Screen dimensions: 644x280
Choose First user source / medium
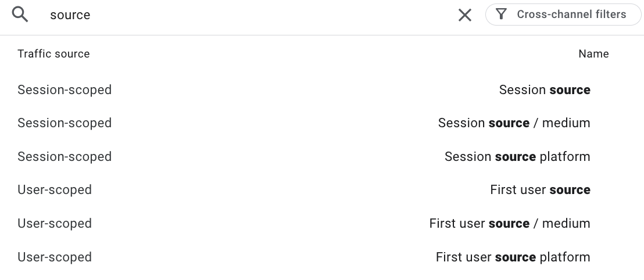509,224
